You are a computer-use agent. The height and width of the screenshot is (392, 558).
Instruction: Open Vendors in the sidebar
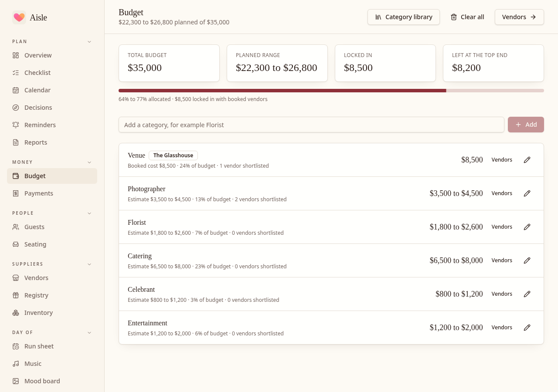point(52,278)
